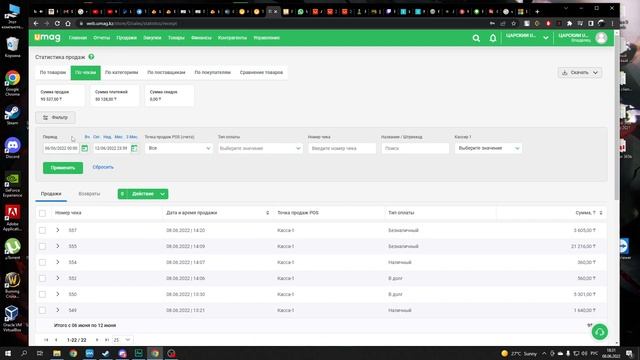Click the Название / Штрихкод search field
The width and height of the screenshot is (640, 360).
click(415, 148)
